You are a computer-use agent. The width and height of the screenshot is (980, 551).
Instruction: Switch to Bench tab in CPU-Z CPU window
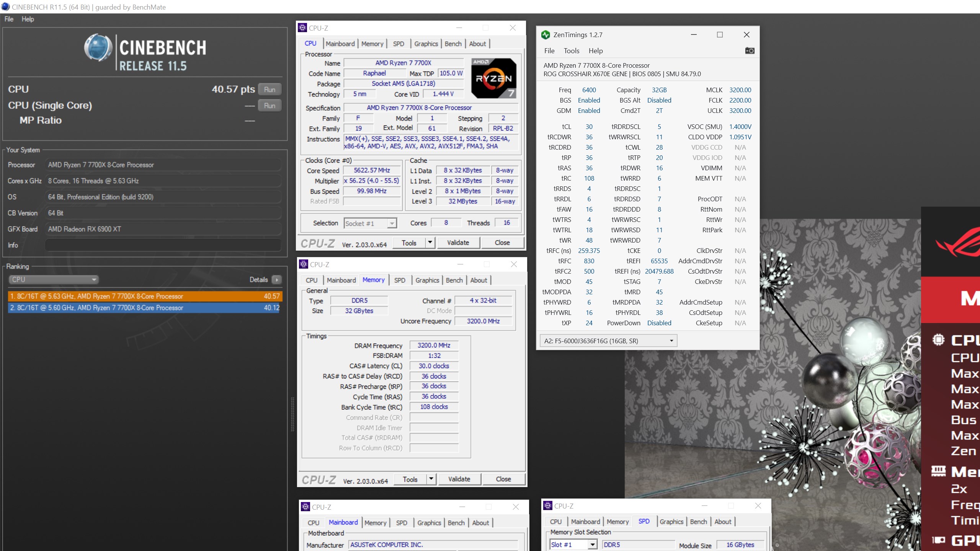pos(453,44)
